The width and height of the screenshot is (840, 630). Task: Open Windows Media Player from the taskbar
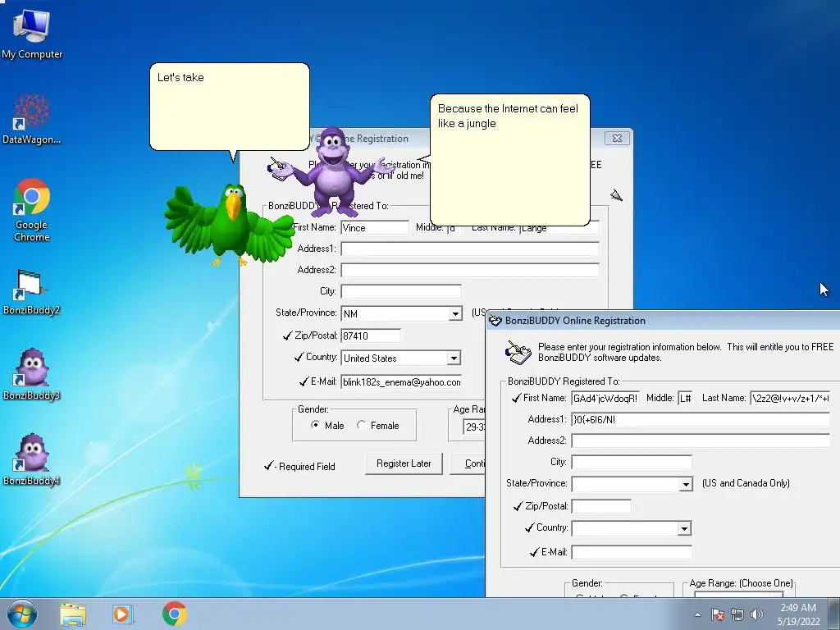123,614
